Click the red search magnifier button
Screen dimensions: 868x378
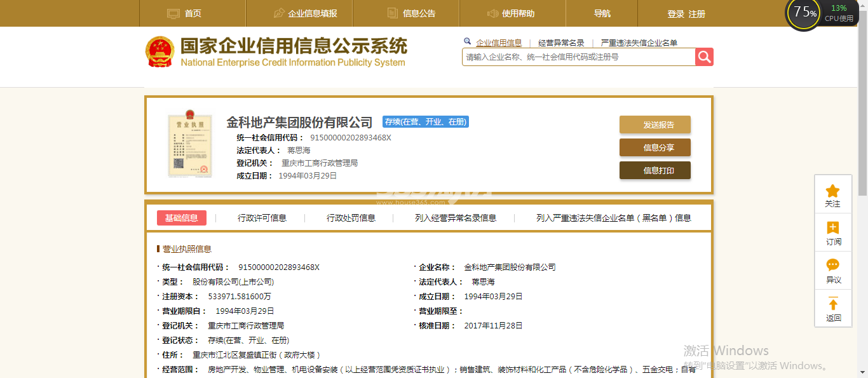coord(704,57)
